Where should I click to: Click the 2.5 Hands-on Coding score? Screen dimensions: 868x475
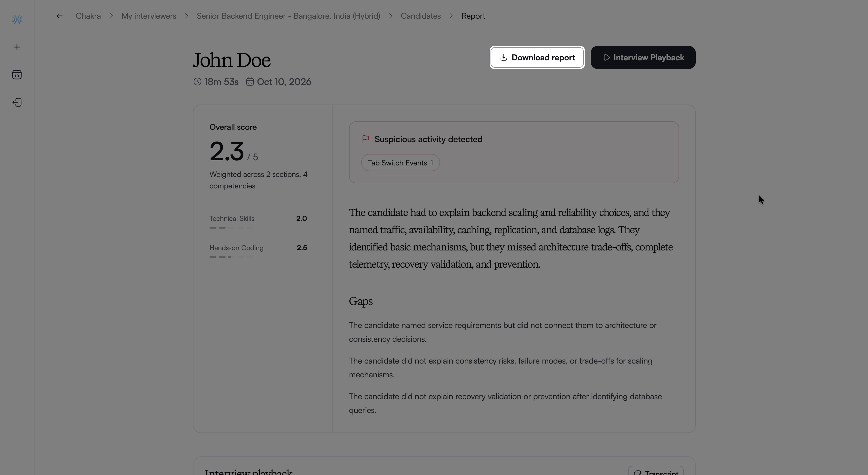(x=302, y=248)
